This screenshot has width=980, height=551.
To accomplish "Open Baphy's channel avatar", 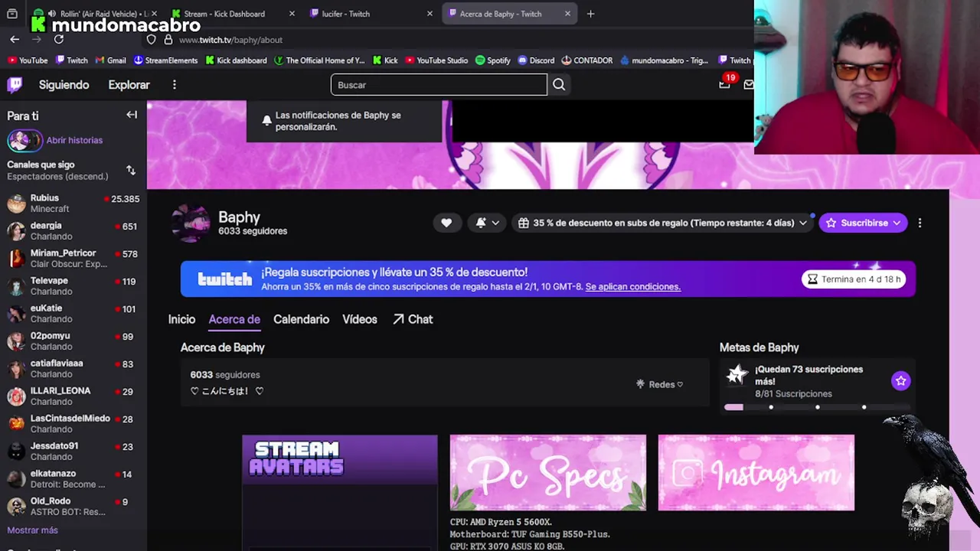I will (191, 223).
